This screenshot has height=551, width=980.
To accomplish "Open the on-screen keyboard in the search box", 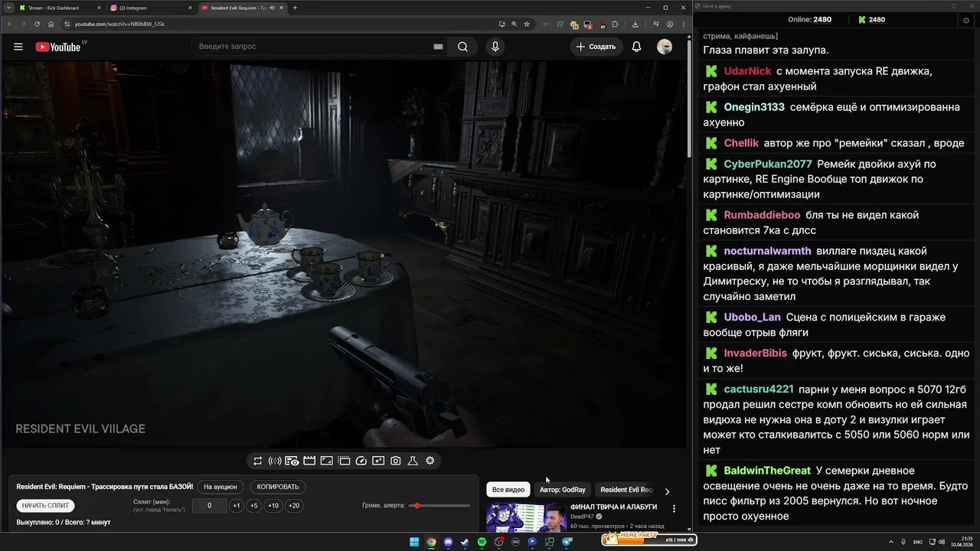I will pos(438,47).
